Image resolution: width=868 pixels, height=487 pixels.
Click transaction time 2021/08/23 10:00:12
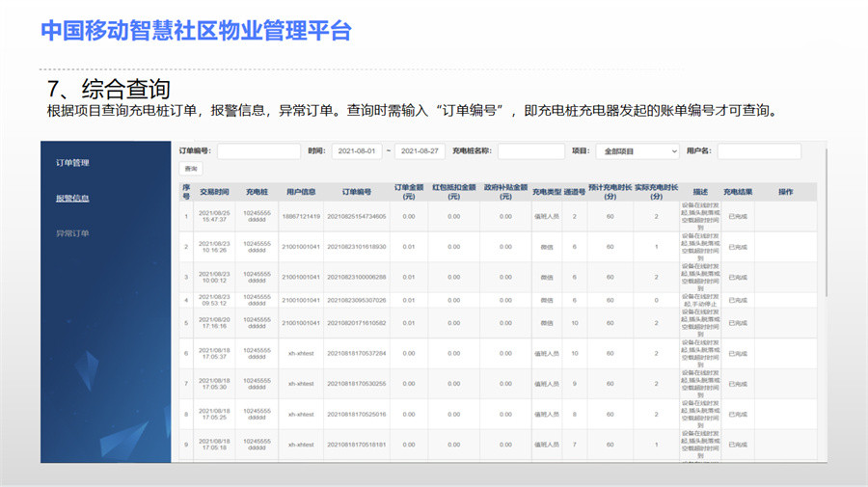(x=214, y=278)
